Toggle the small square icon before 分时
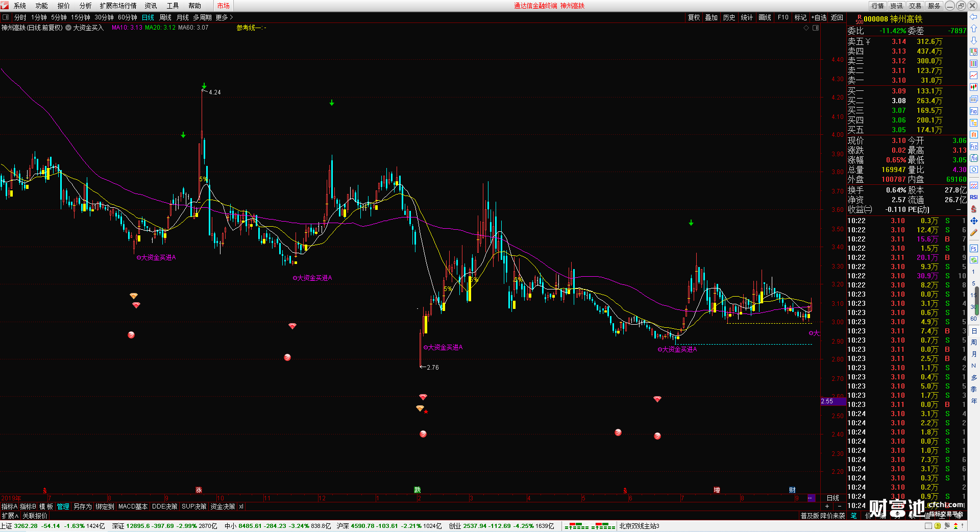This screenshot has width=980, height=532. pyautogui.click(x=6, y=17)
